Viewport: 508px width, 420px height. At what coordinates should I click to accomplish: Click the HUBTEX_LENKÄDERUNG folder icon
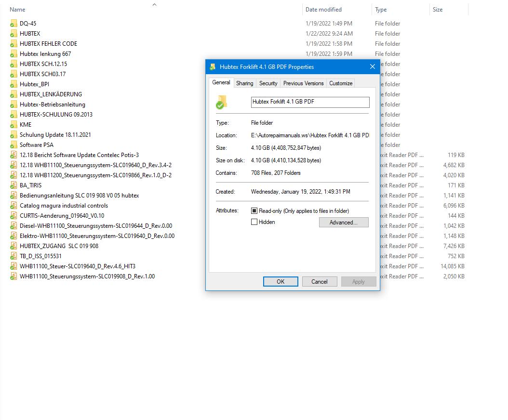[x=13, y=94]
